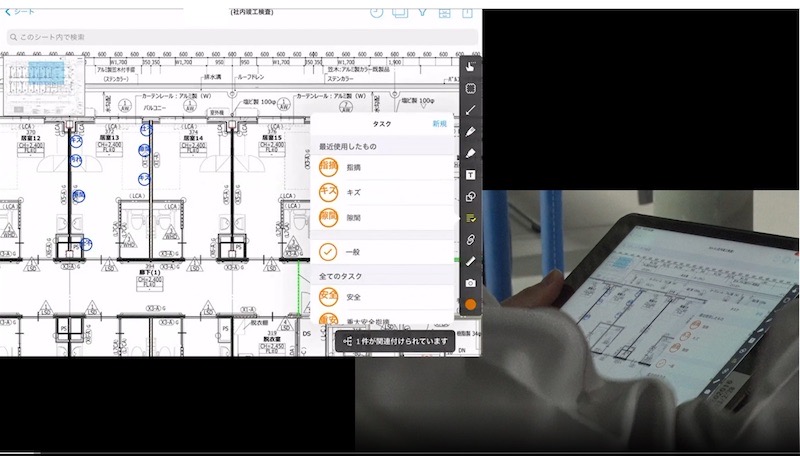Choose the 一般 checkmark task type
This screenshot has width=800, height=456.
click(x=382, y=251)
